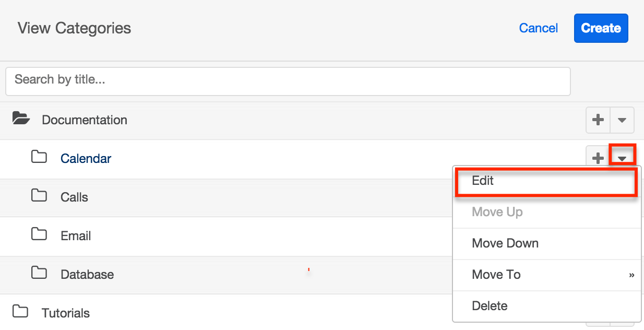Open the actions dropdown for Documentation
The height and width of the screenshot is (330, 644).
[622, 120]
